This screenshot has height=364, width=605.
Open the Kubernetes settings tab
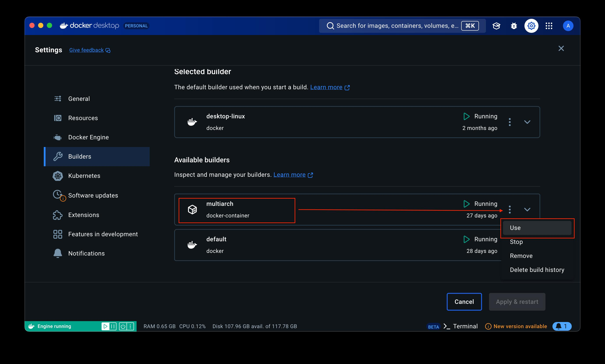pos(97,176)
